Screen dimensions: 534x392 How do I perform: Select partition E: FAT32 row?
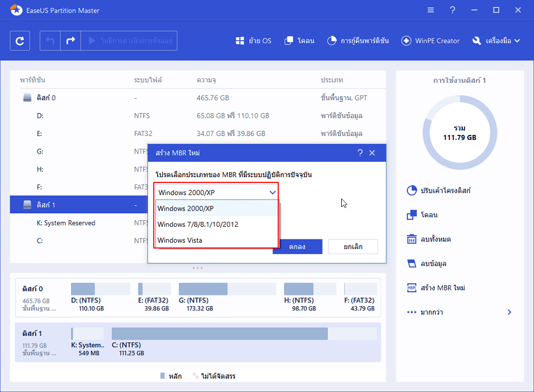[198, 133]
